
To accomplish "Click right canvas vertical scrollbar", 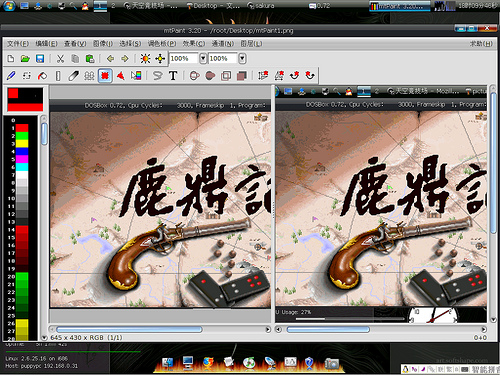I will (494, 163).
